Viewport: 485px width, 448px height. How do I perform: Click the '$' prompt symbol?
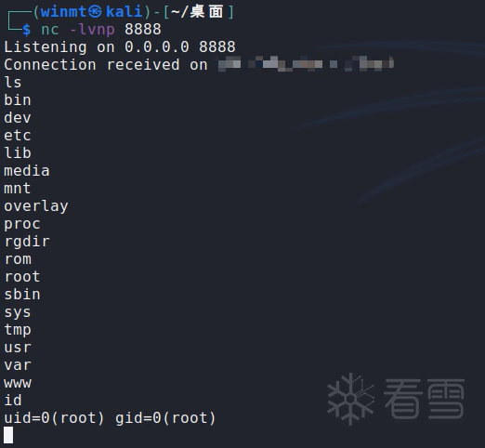[x=27, y=30]
